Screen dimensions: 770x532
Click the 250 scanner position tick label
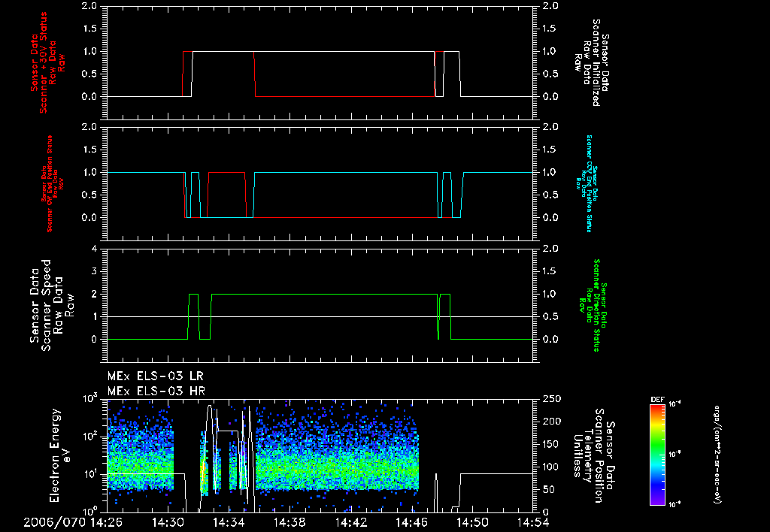pos(552,399)
